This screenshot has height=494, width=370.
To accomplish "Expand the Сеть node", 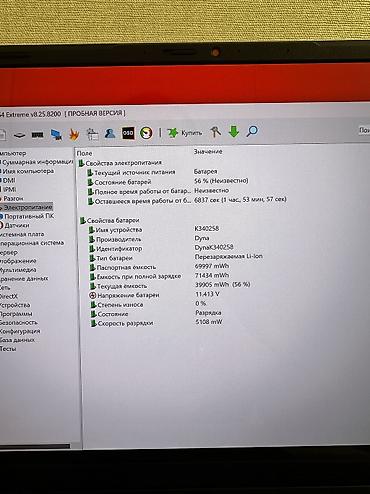I will (x=5, y=287).
